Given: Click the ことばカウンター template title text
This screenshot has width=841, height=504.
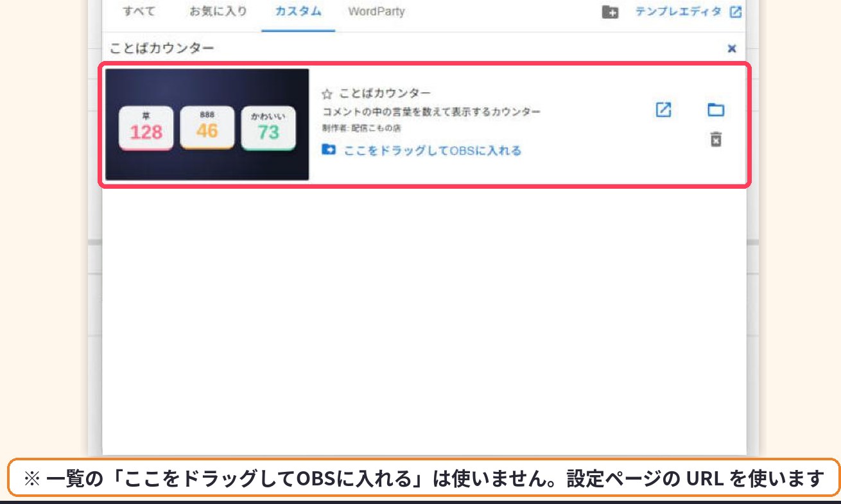Looking at the screenshot, I should click(x=385, y=94).
